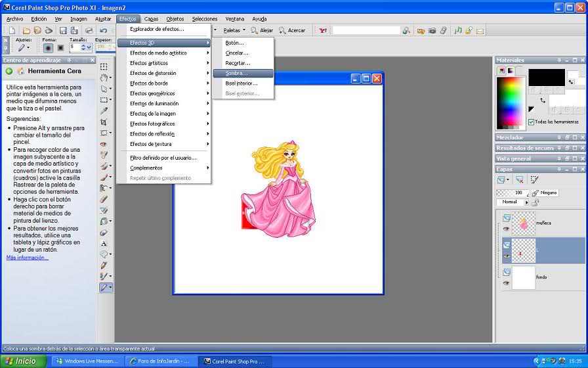Click the music notes icon
This screenshot has width=588, height=368.
tap(458, 30)
